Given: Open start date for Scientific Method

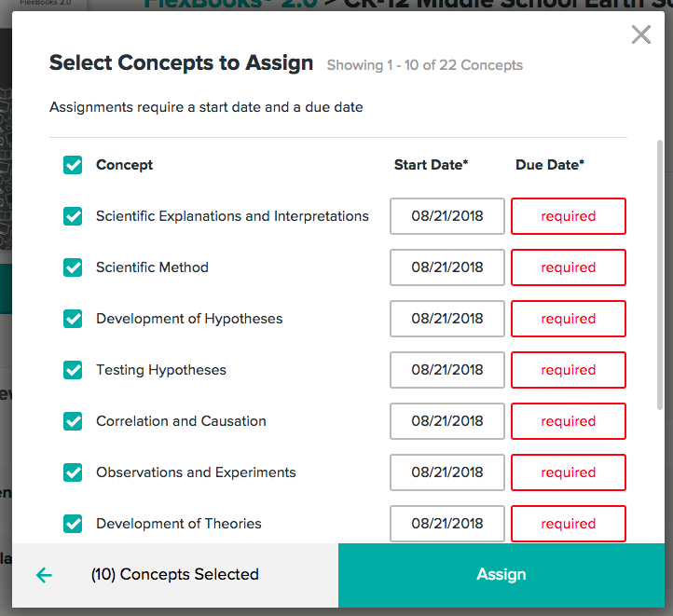Looking at the screenshot, I should click(x=447, y=267).
